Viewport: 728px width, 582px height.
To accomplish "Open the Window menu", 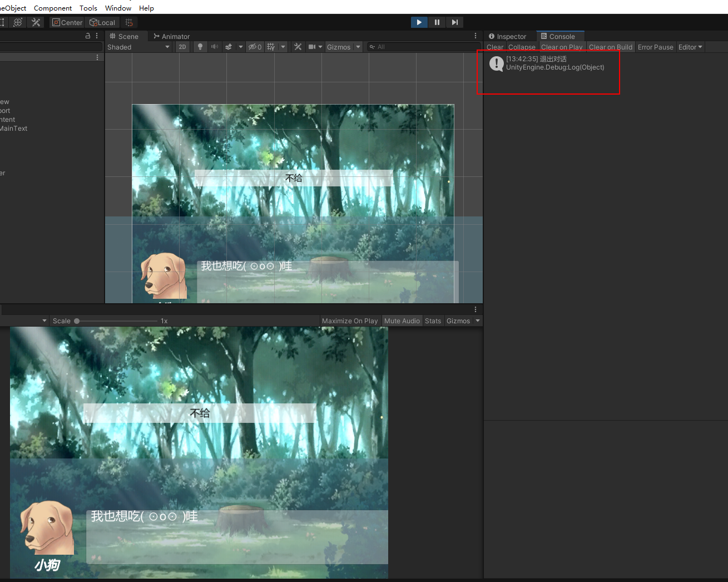I will [x=118, y=8].
